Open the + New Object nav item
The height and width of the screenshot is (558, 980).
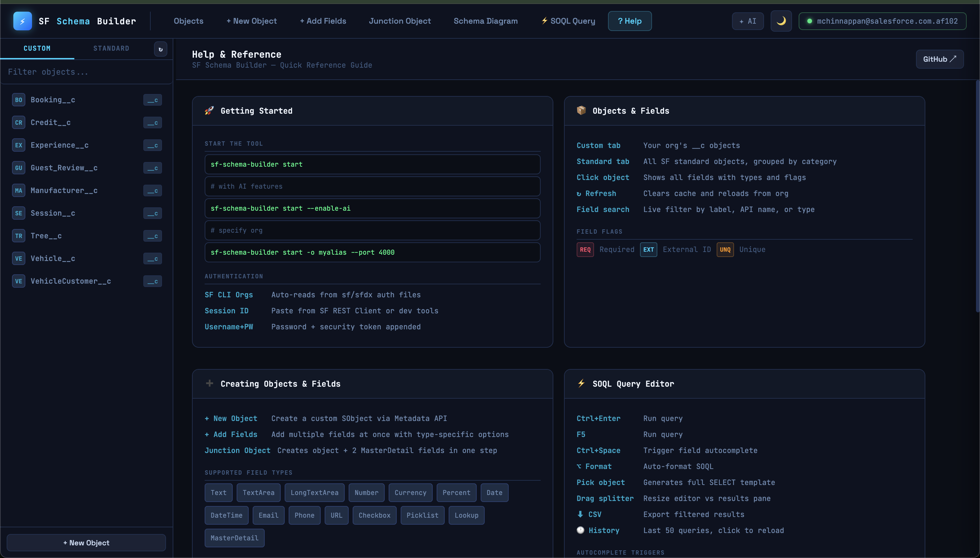pos(251,21)
